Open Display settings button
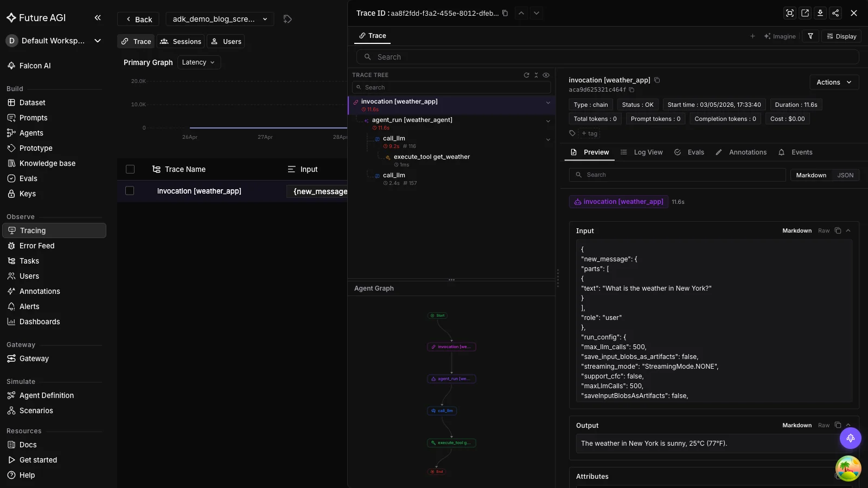Image resolution: width=868 pixels, height=488 pixels. click(x=841, y=36)
